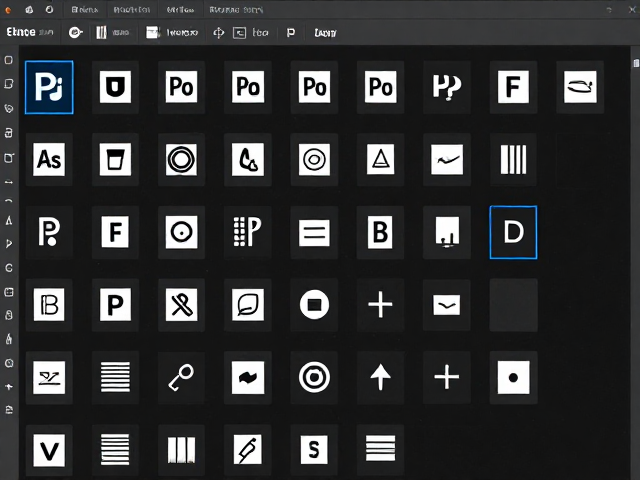Open the circle with center dot tile
The image size is (640, 480).
(182, 232)
